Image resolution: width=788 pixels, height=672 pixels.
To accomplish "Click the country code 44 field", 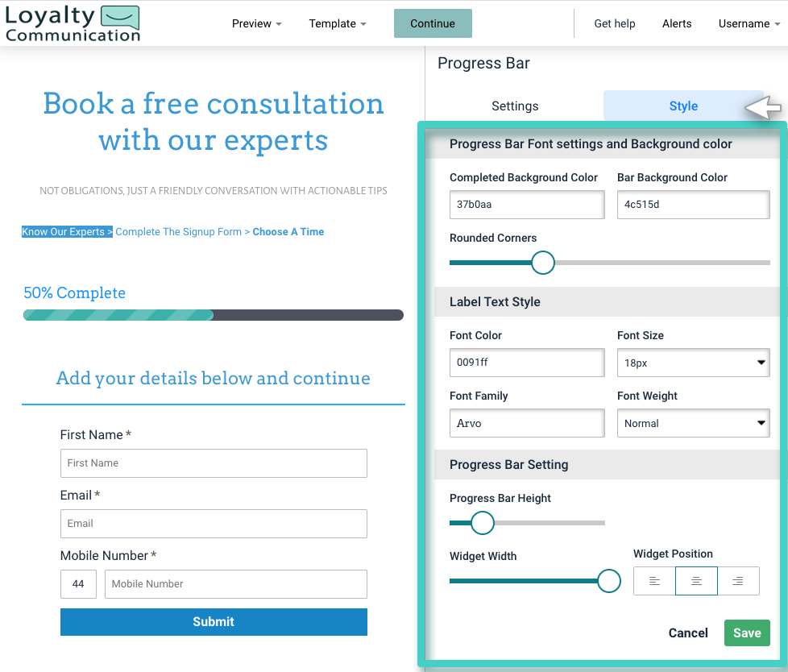I will coord(78,584).
